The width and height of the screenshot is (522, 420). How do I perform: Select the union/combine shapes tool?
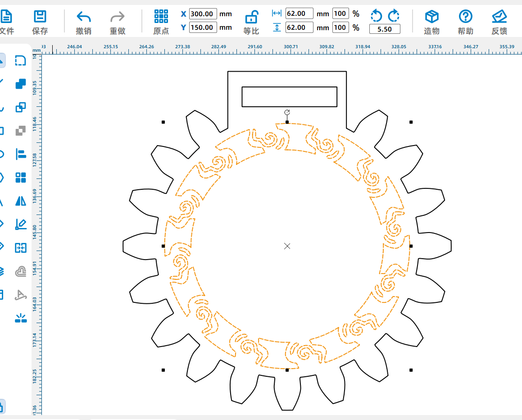pyautogui.click(x=21, y=84)
